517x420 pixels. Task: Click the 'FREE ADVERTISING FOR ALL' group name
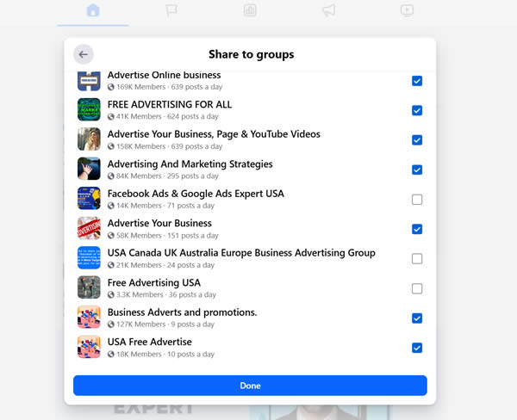170,104
